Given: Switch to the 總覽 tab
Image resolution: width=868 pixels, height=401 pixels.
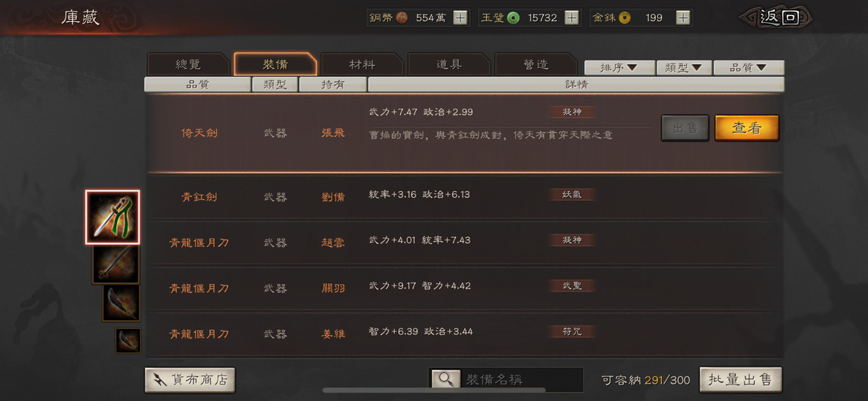Looking at the screenshot, I should [x=188, y=64].
